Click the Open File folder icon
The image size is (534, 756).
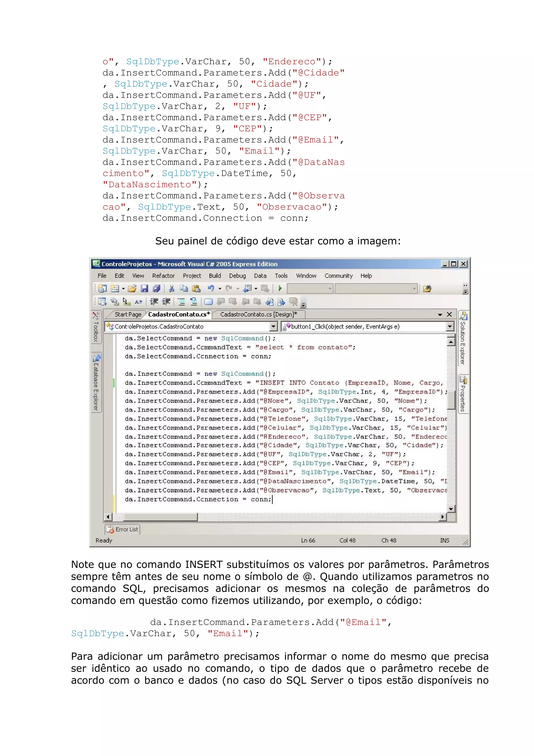click(x=132, y=289)
